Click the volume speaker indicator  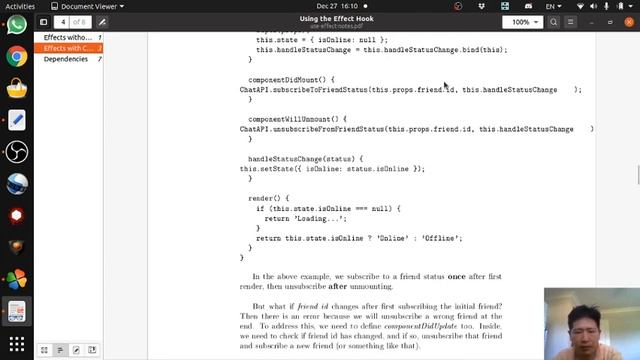click(593, 6)
